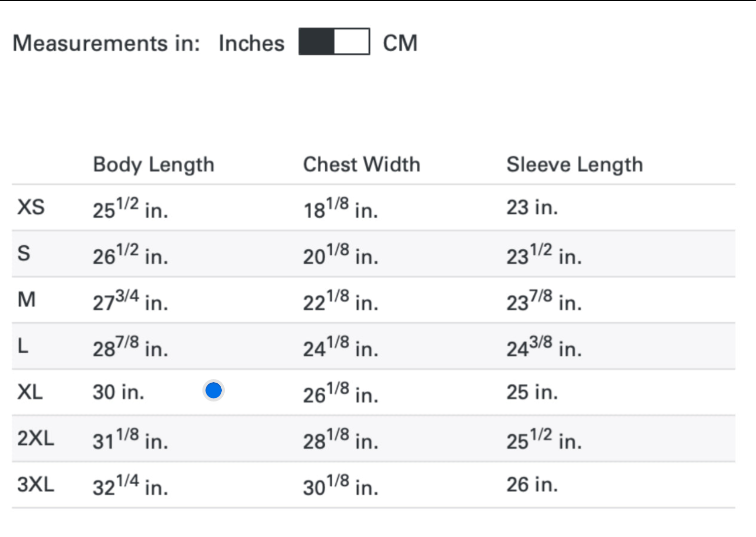
Task: Select the 3XL size row label
Action: click(x=36, y=485)
